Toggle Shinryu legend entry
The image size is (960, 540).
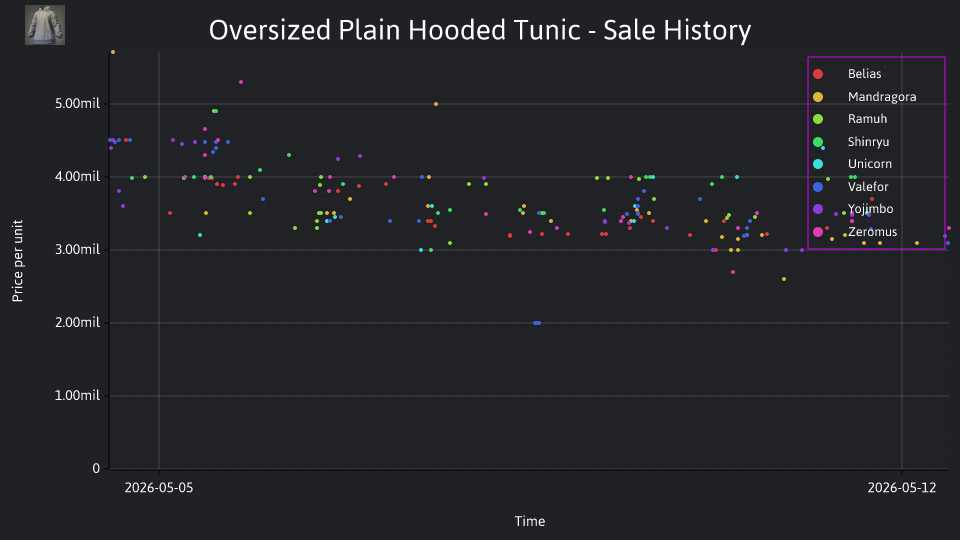[x=851, y=142]
